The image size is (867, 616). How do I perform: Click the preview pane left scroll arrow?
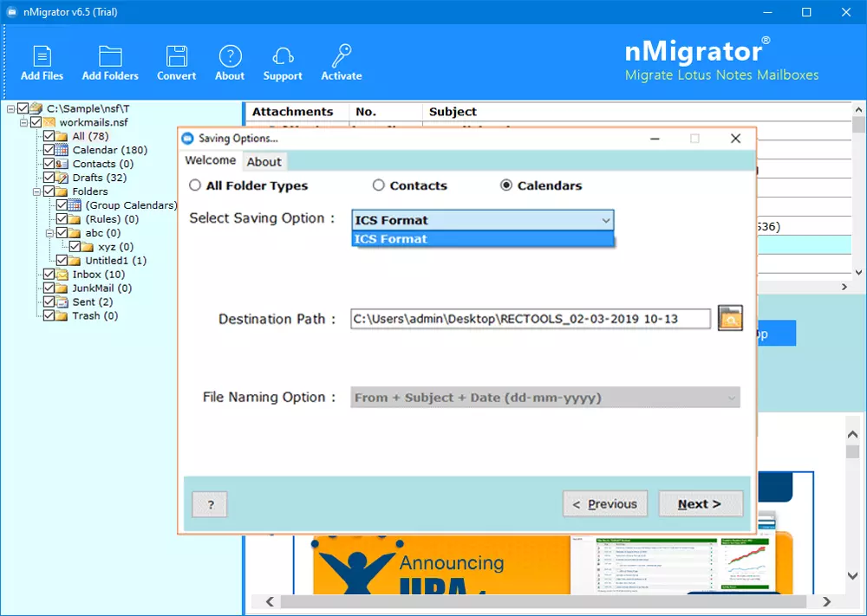pos(270,601)
